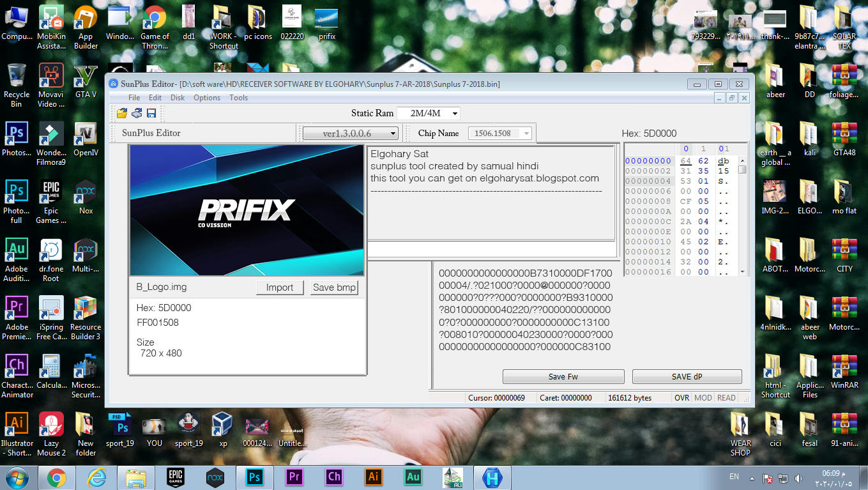The width and height of the screenshot is (868, 490).
Task: Select the iSpring Free Cam desktop icon
Action: (51, 318)
